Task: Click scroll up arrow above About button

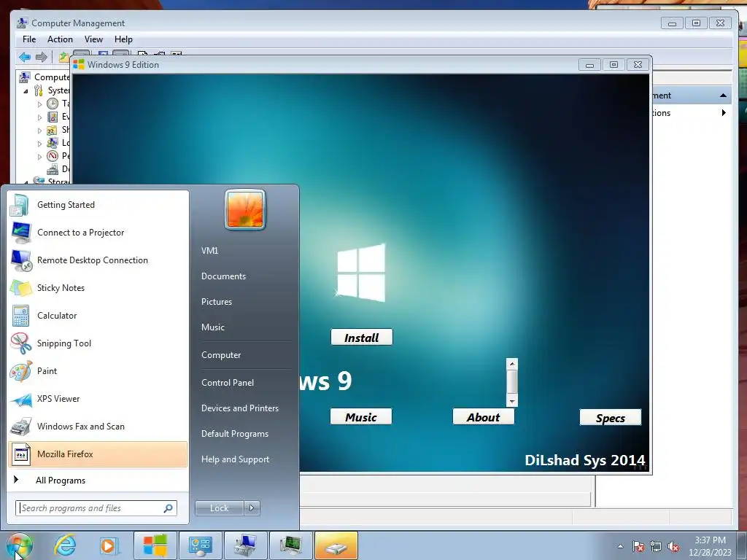Action: coord(512,364)
